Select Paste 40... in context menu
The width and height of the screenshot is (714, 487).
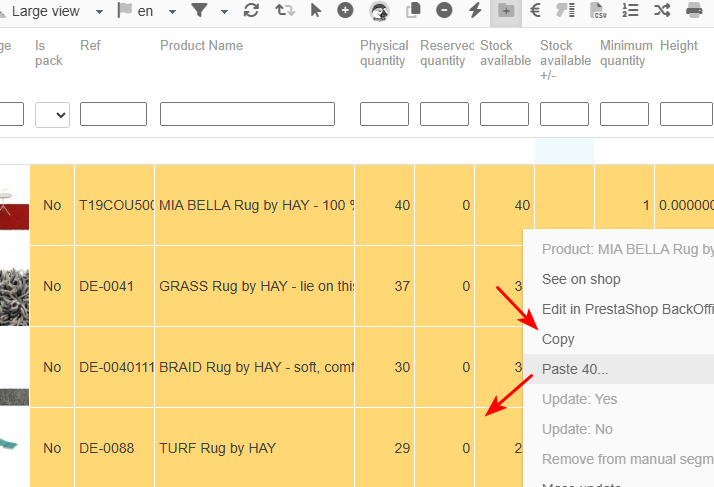click(575, 369)
